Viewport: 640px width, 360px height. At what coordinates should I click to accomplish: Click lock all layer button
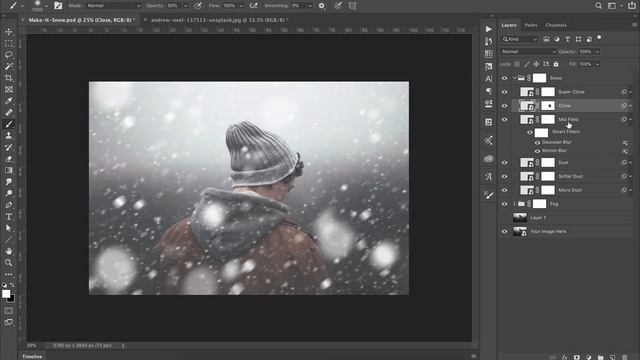point(556,64)
